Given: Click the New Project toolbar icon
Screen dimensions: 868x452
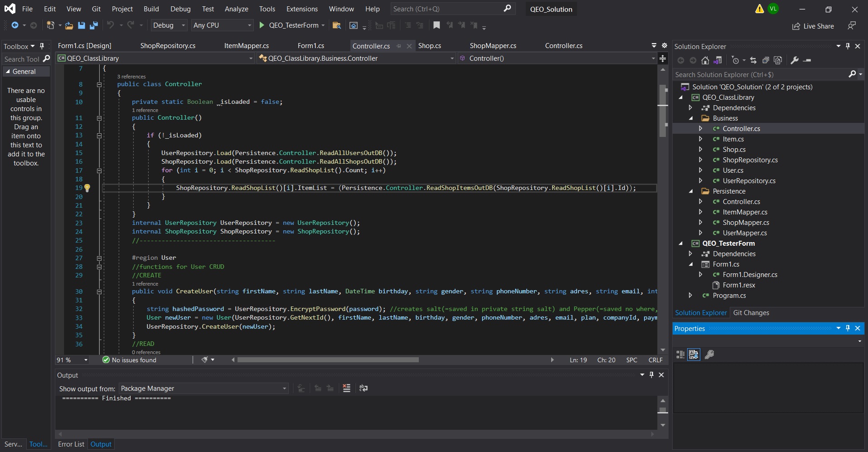Looking at the screenshot, I should [x=50, y=25].
